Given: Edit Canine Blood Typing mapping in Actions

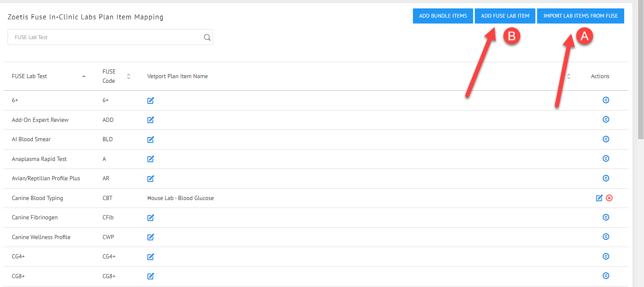Looking at the screenshot, I should click(599, 198).
